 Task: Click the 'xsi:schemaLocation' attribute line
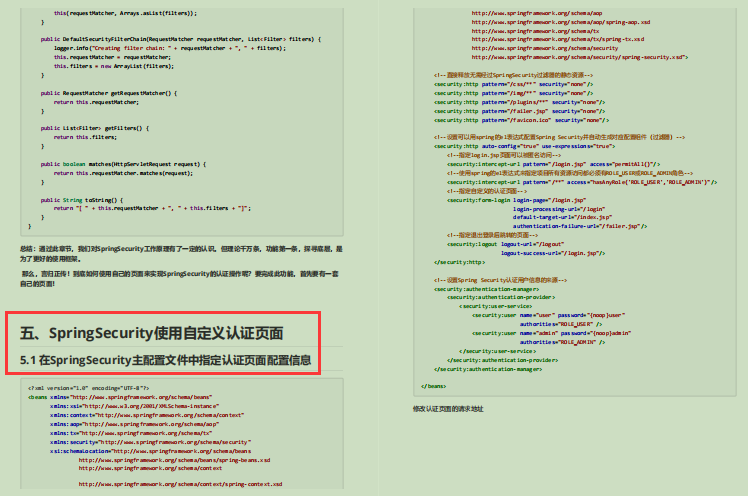pyautogui.click(x=150, y=451)
